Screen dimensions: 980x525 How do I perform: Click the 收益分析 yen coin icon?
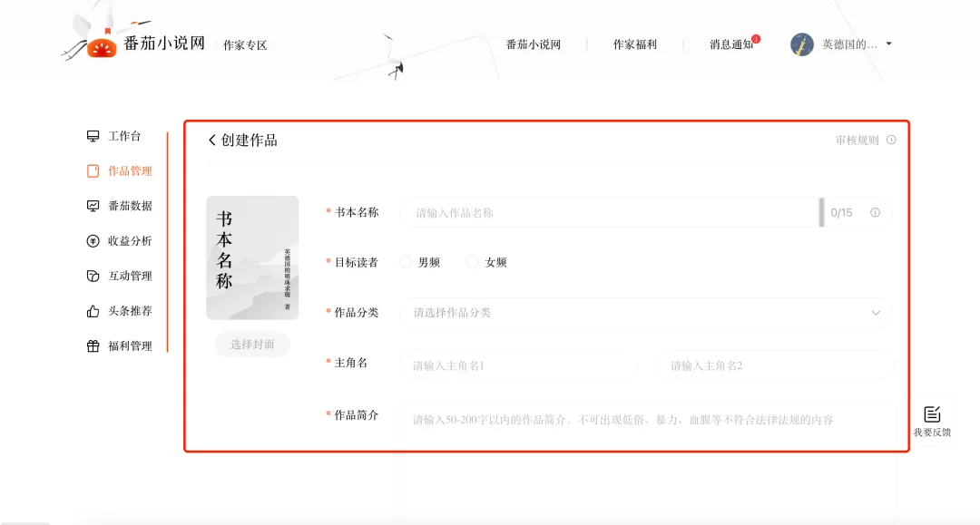pos(93,241)
